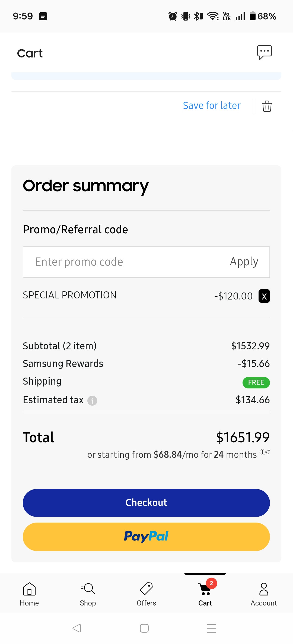Tap the Android home navigation button

[x=144, y=628]
